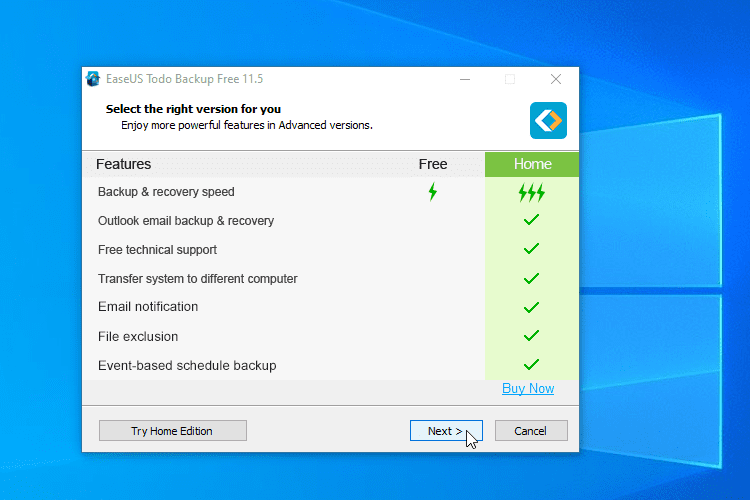The height and width of the screenshot is (500, 750).
Task: Click checkmark for Free technical support
Action: click(531, 249)
